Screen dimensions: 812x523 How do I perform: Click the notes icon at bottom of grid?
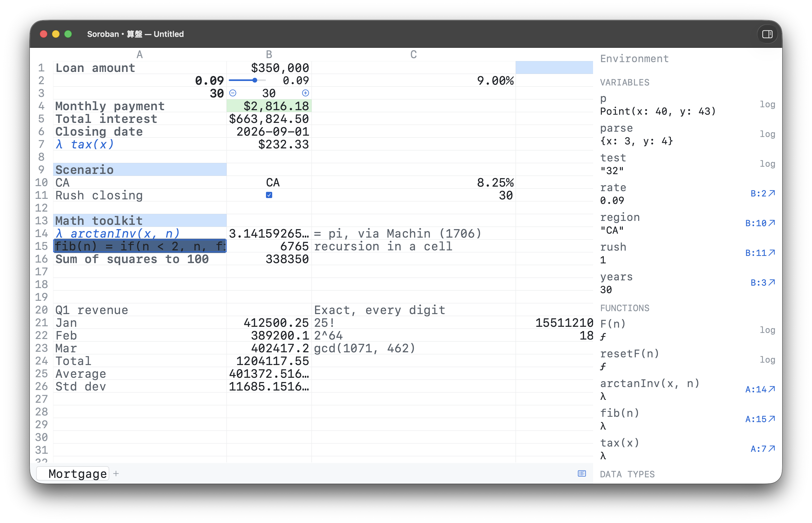[x=582, y=473]
